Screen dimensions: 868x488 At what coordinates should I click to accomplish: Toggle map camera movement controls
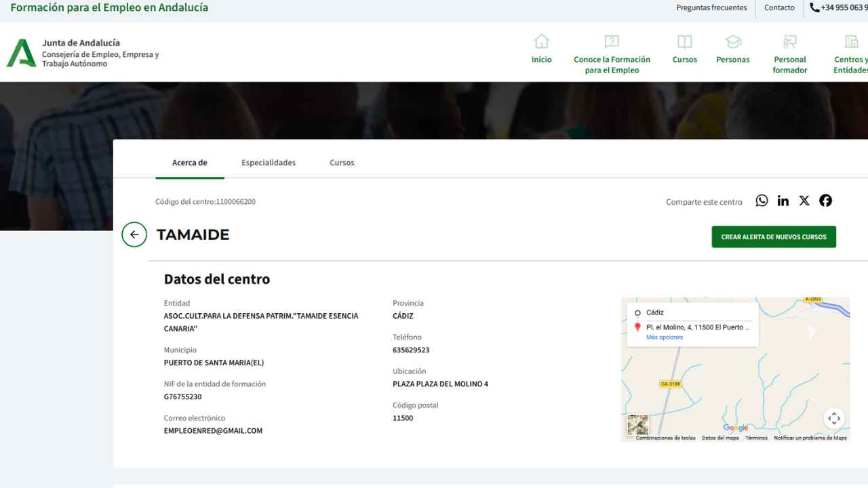point(834,418)
